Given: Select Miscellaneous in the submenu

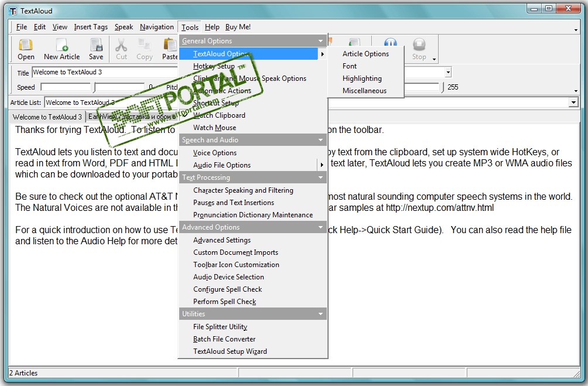Looking at the screenshot, I should [x=366, y=91].
